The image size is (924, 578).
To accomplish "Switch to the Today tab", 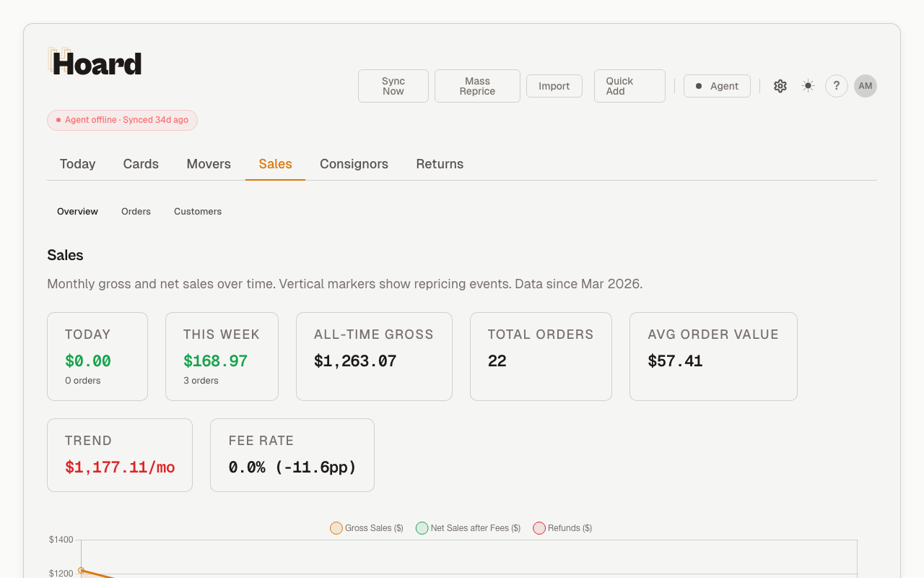I will click(78, 164).
